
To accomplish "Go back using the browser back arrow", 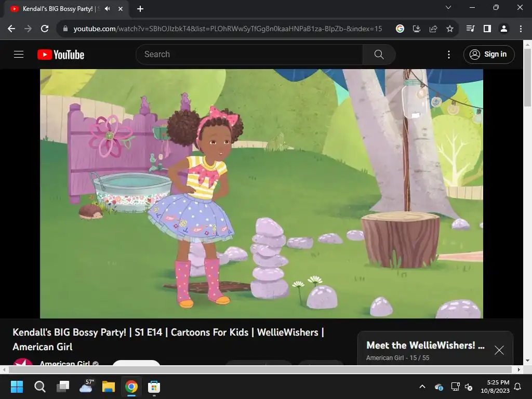I will pyautogui.click(x=11, y=29).
